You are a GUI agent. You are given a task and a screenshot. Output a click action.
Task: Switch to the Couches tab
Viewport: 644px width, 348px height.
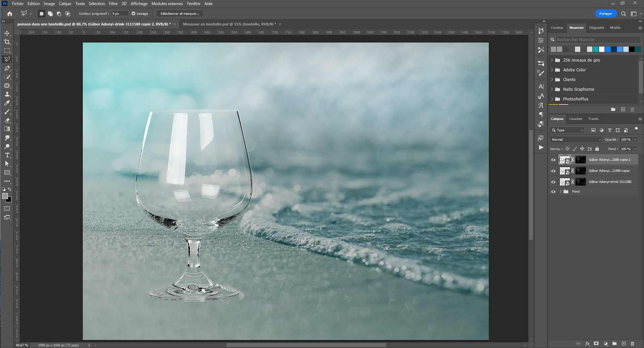576,119
